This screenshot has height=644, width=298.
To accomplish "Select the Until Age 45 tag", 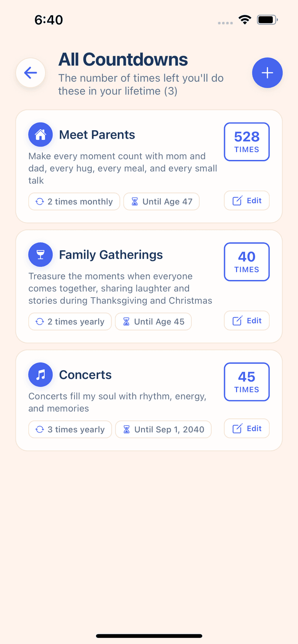I will click(153, 322).
